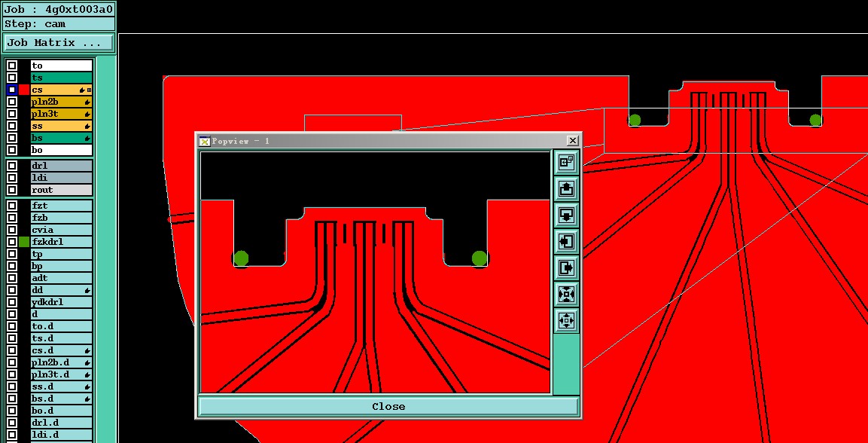Click the Job : 4g0xt003a0 label
The height and width of the screenshot is (443, 868).
(59, 9)
